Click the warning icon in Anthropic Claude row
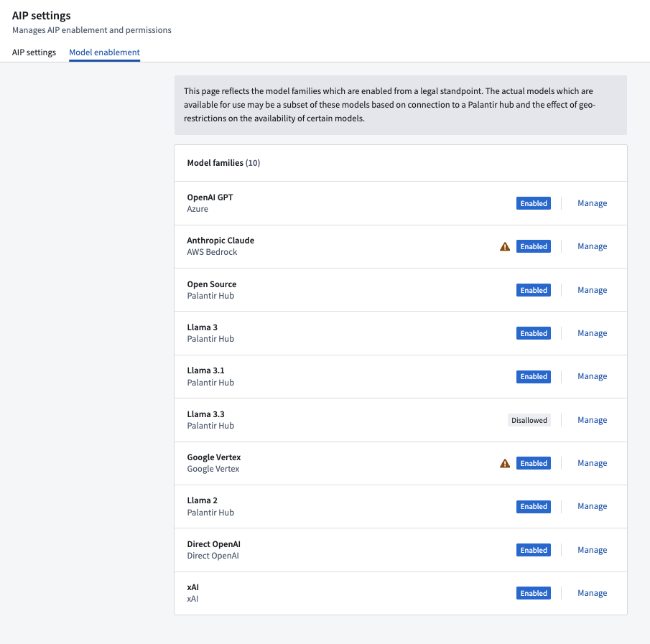 click(504, 246)
